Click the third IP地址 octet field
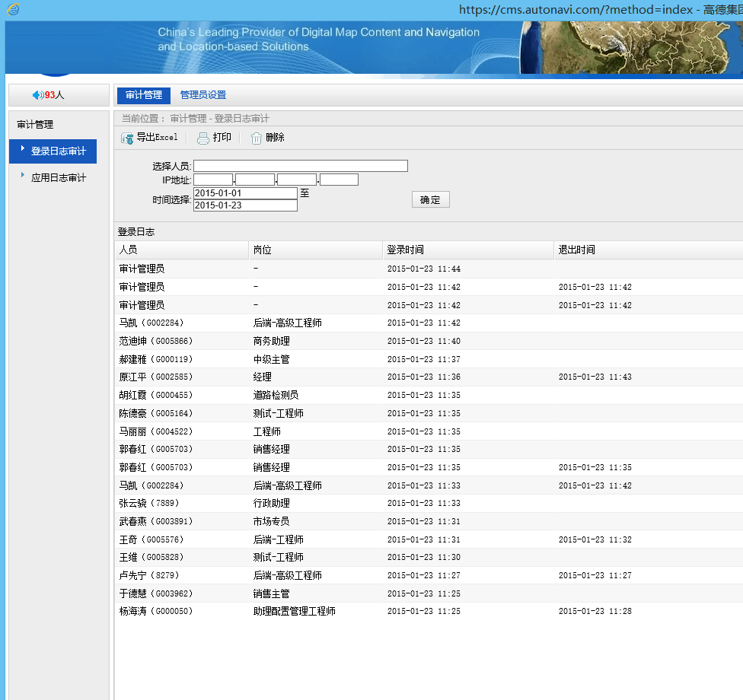743x700 pixels. (x=297, y=180)
